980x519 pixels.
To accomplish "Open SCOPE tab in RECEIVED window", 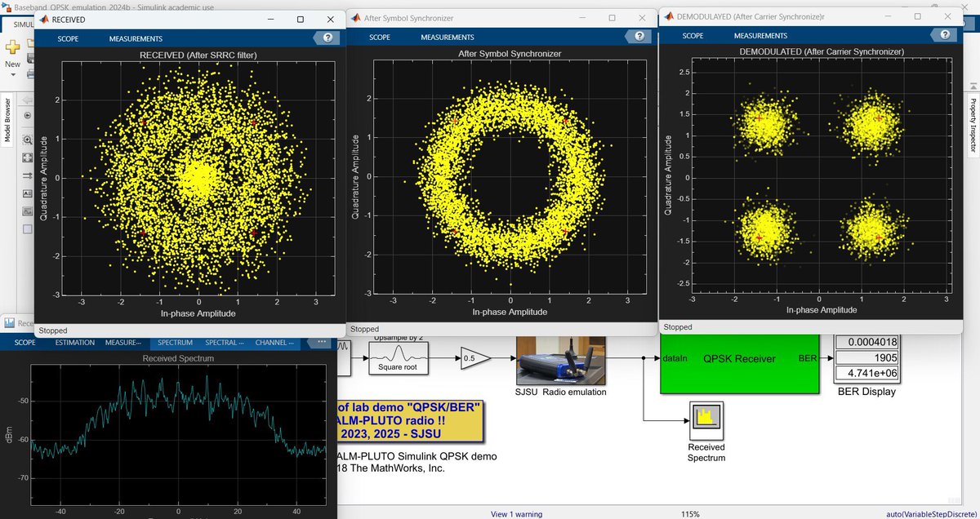I will pos(68,38).
